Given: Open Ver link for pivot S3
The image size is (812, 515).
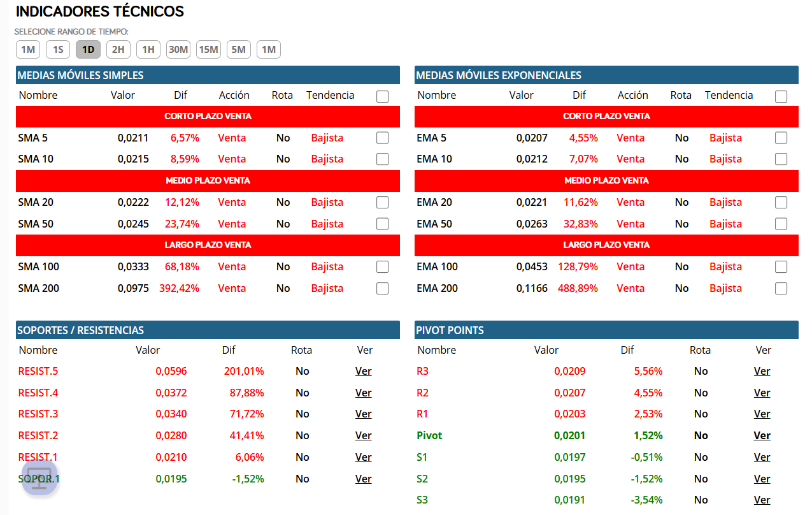Looking at the screenshot, I should [x=762, y=500].
